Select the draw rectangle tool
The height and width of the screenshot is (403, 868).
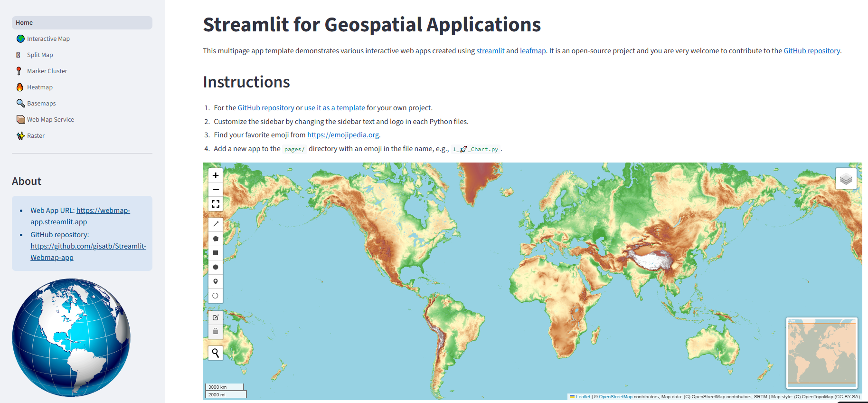coord(216,253)
